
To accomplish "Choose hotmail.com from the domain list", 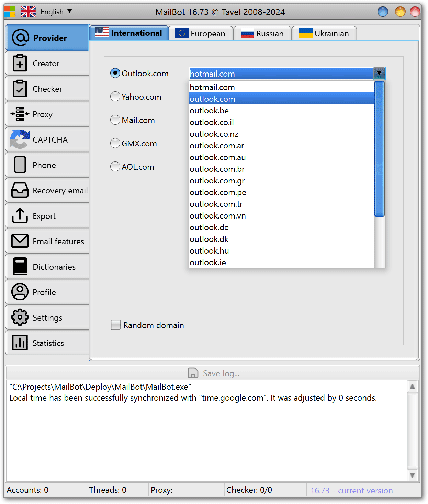I will (x=281, y=87).
